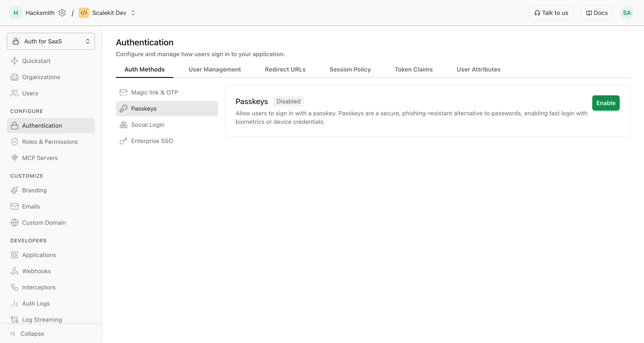Image resolution: width=644 pixels, height=343 pixels.
Task: Go to the User Attributes tab
Action: [479, 69]
